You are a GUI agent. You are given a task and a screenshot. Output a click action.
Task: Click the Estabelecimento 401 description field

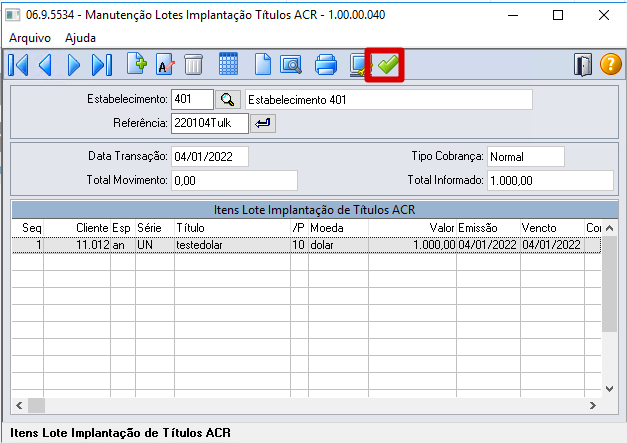(389, 100)
